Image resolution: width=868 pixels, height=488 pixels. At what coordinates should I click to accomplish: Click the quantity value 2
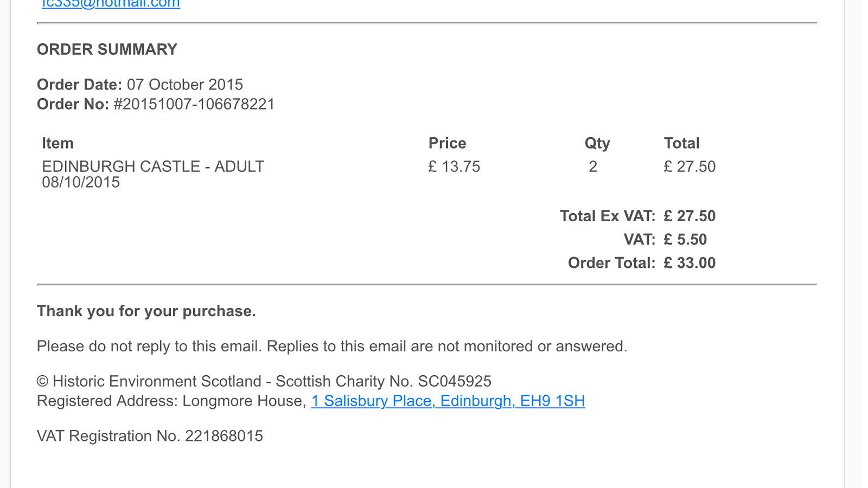pyautogui.click(x=593, y=166)
